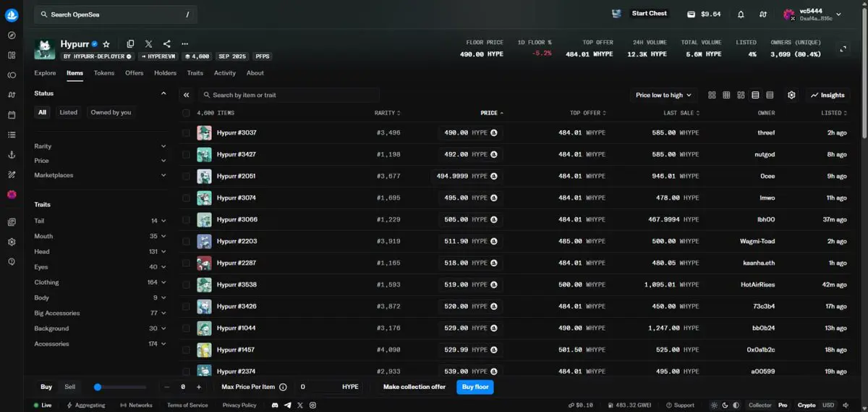Select all items checkbox in table header
Image resolution: width=868 pixels, height=412 pixels.
tap(186, 113)
